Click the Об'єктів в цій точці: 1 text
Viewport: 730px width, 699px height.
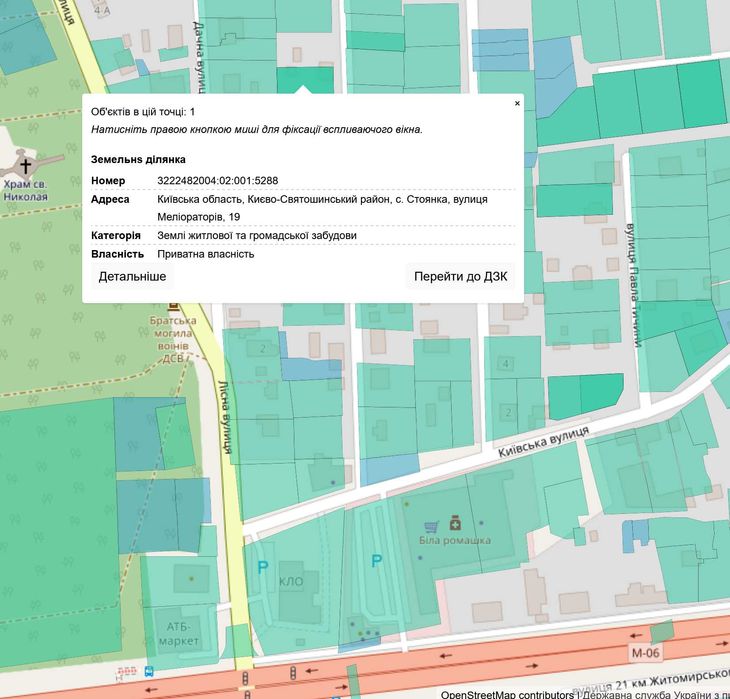[x=143, y=112]
